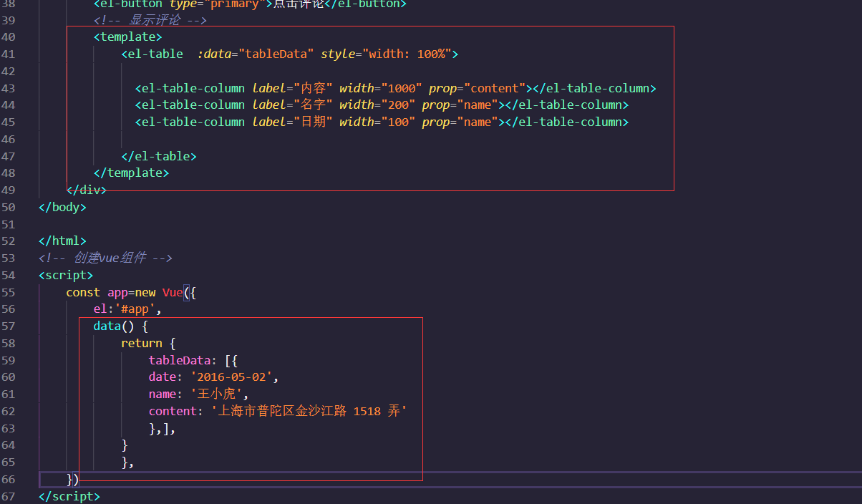Click the prop value "content" on line 43
Image resolution: width=862 pixels, height=504 pixels.
click(494, 88)
